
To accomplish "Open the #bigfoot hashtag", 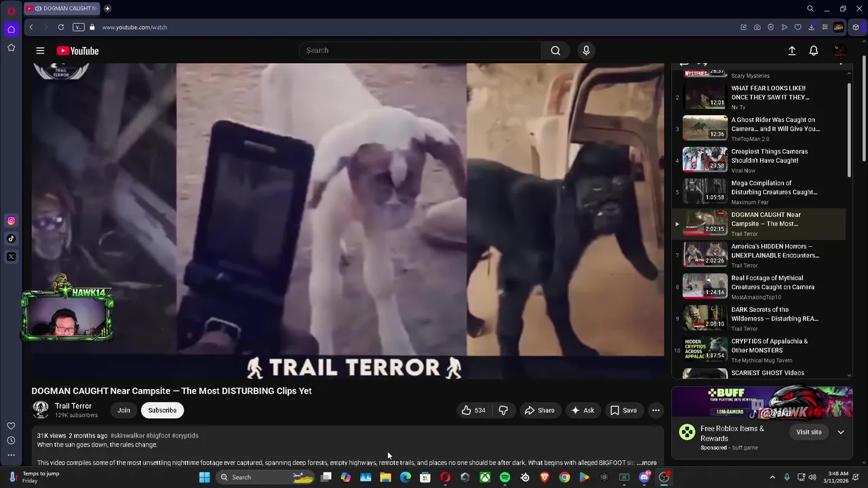I will pos(158,436).
